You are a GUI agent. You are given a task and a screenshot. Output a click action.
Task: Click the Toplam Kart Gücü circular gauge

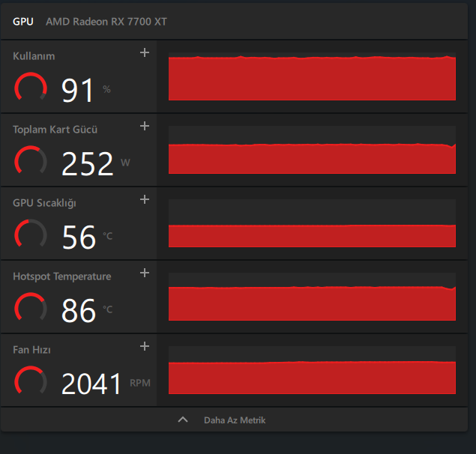pyautogui.click(x=31, y=161)
